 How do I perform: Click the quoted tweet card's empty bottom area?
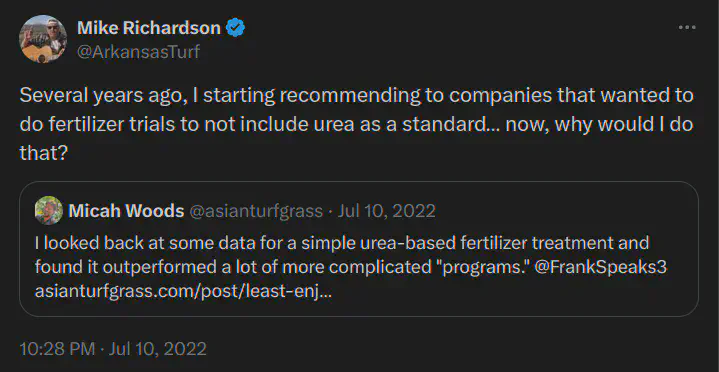[x=359, y=308]
